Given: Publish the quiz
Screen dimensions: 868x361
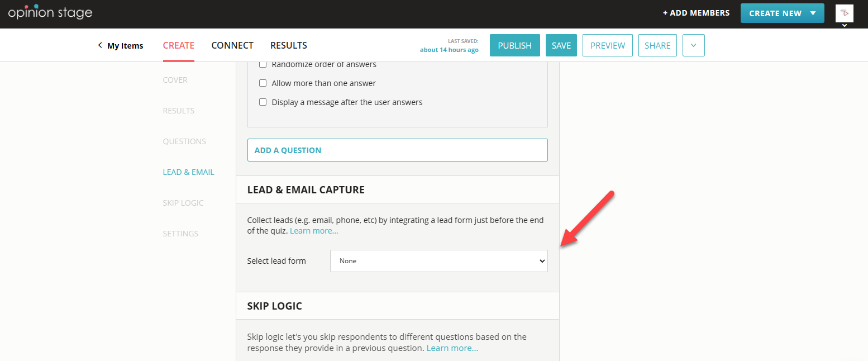Looking at the screenshot, I should [x=514, y=45].
